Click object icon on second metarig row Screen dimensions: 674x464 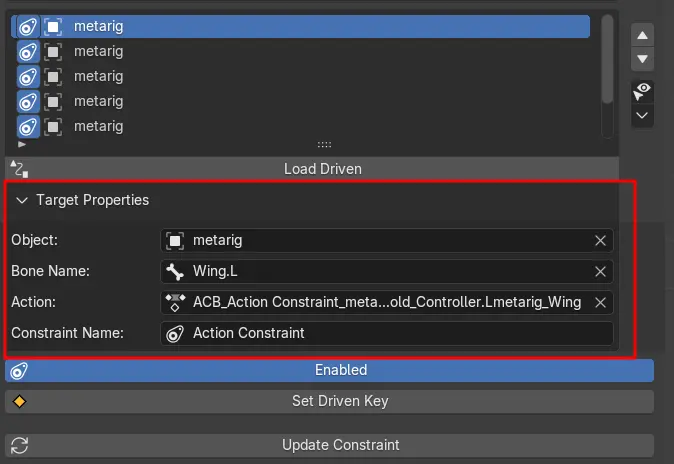[52, 52]
